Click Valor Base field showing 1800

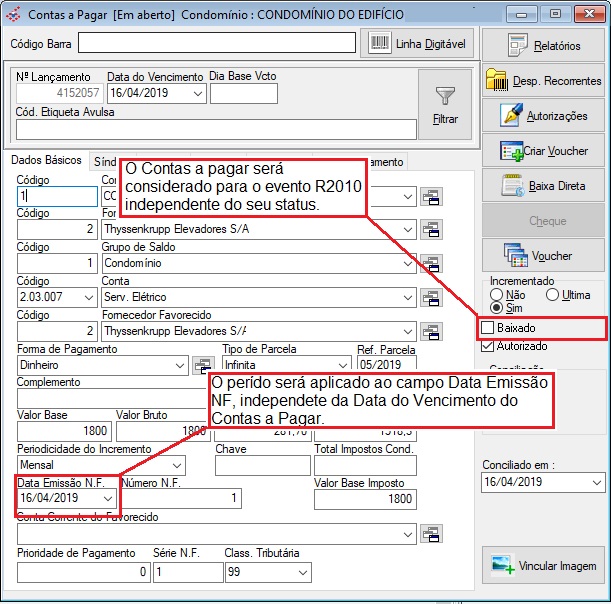(x=64, y=431)
